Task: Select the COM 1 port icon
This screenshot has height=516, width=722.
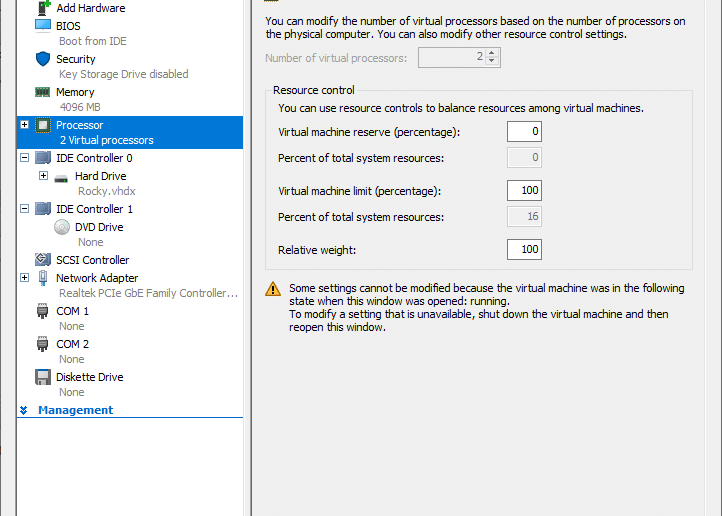Action: [x=42, y=311]
